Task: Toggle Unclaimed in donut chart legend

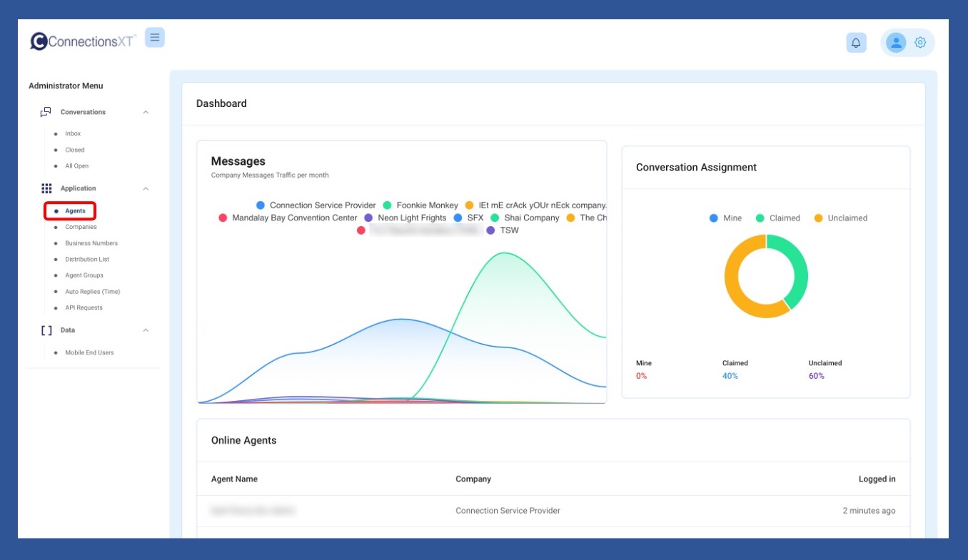Action: point(840,218)
